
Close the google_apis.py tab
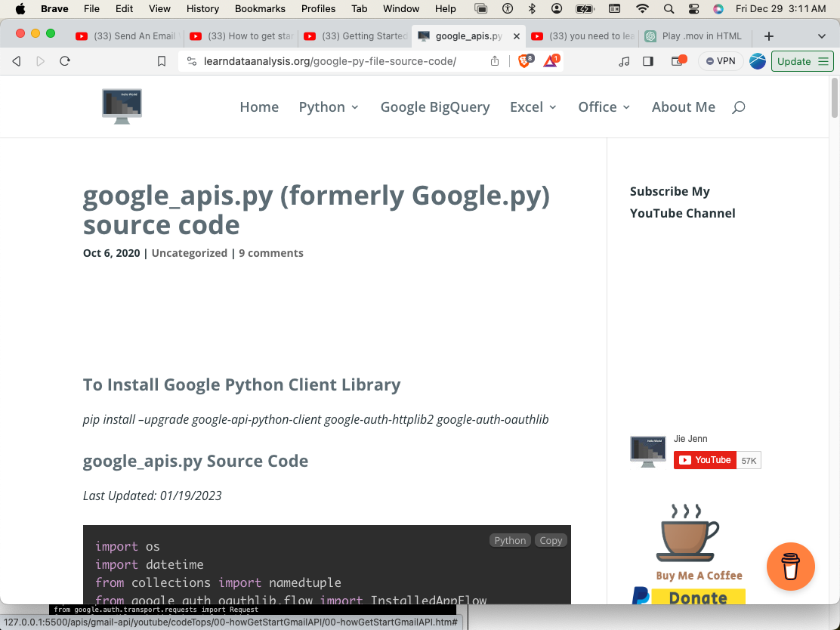(x=517, y=36)
